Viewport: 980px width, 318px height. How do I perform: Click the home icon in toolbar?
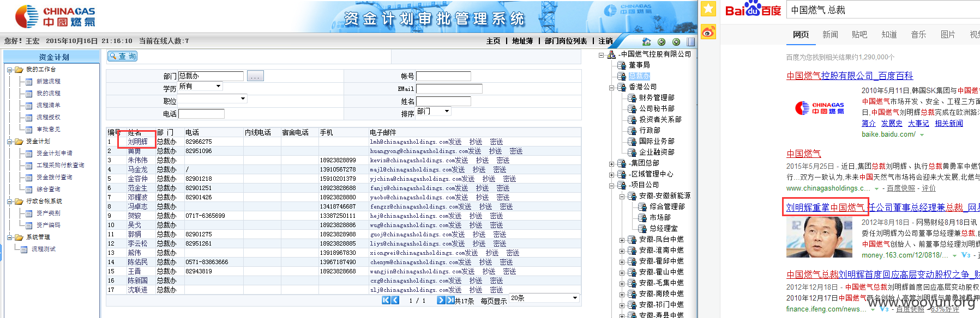[647, 41]
